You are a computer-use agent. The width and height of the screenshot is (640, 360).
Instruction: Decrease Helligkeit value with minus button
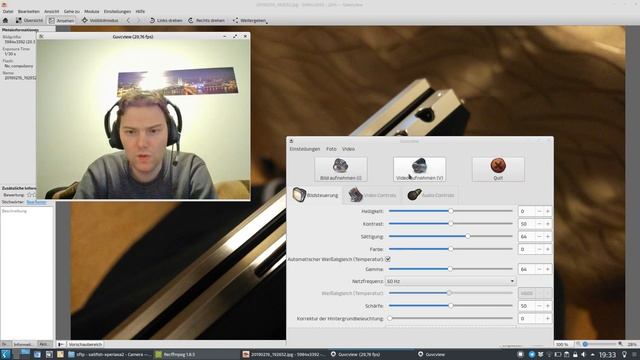pyautogui.click(x=539, y=211)
